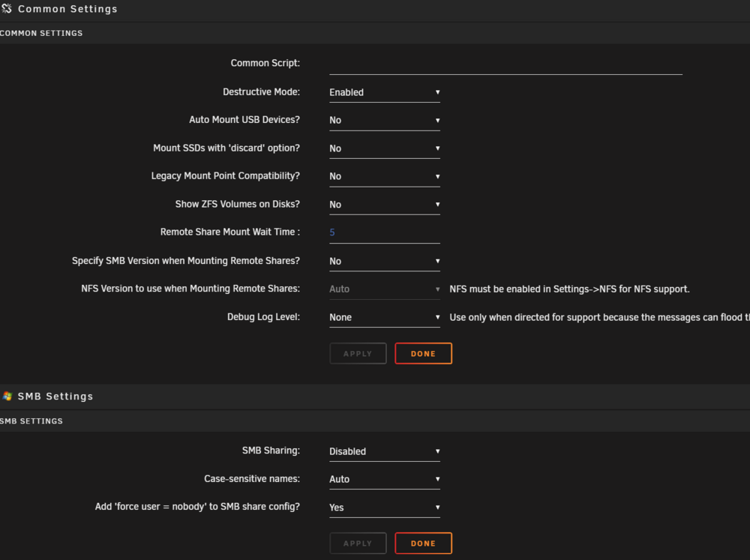
Task: Click the Common Settings plug icon
Action: point(7,8)
